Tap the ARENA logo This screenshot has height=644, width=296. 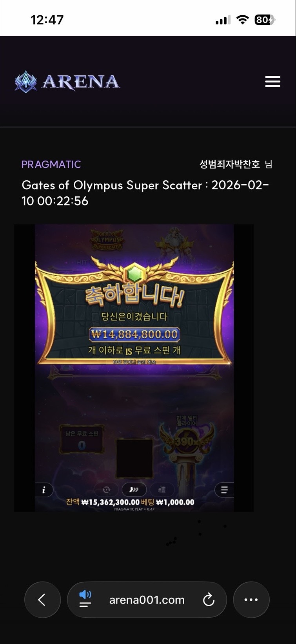click(67, 81)
